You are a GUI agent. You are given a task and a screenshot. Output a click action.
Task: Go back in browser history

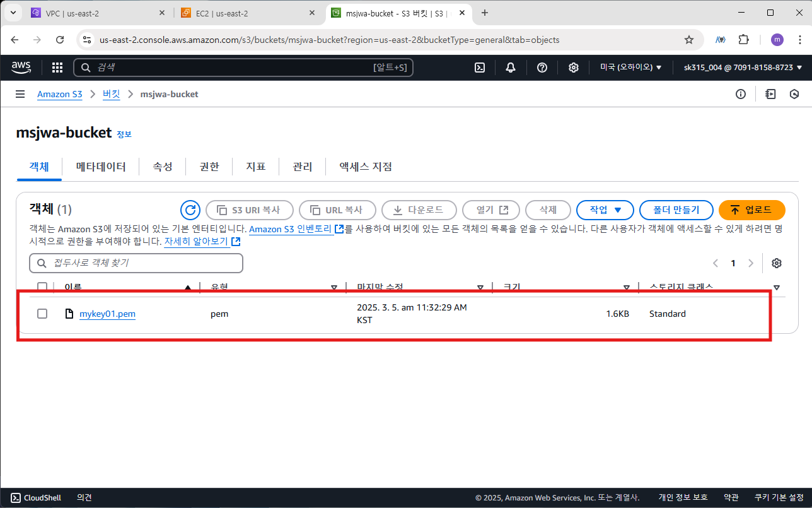click(x=15, y=40)
